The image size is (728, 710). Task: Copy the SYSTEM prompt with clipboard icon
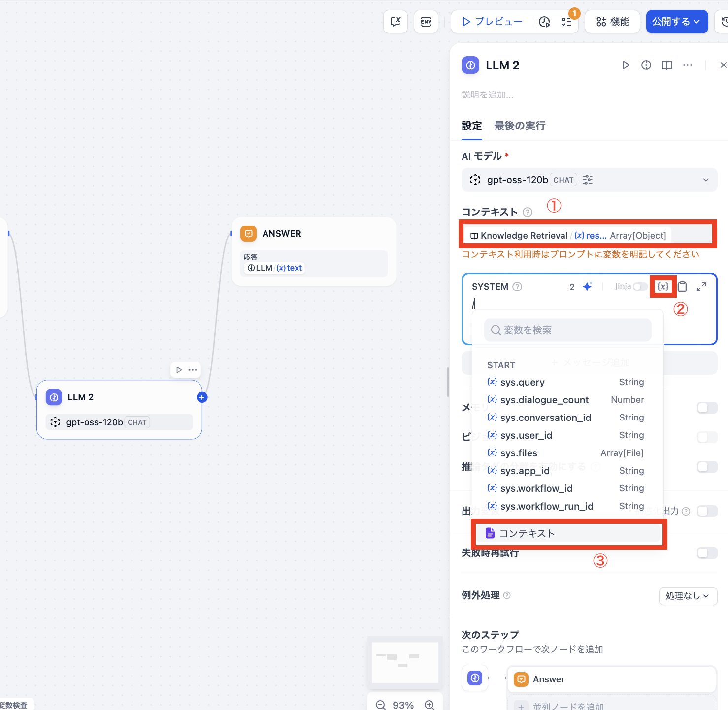682,287
